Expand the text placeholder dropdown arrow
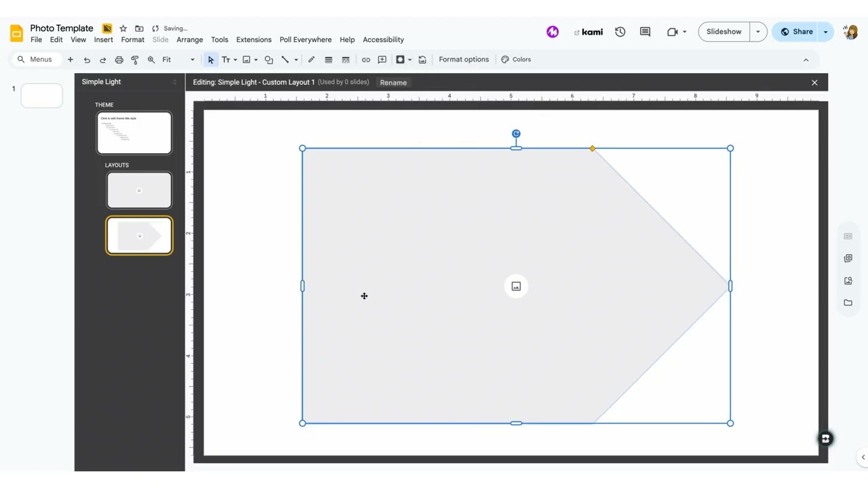The height and width of the screenshot is (488, 868). coord(235,60)
